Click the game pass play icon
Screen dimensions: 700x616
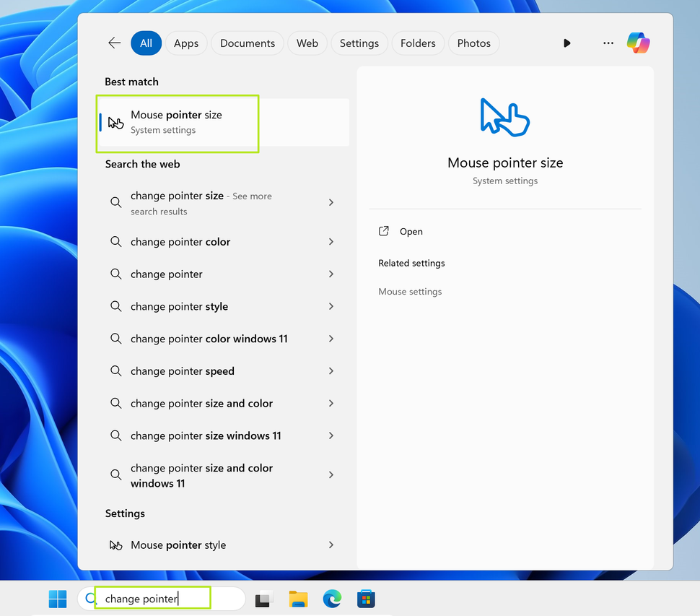click(567, 43)
